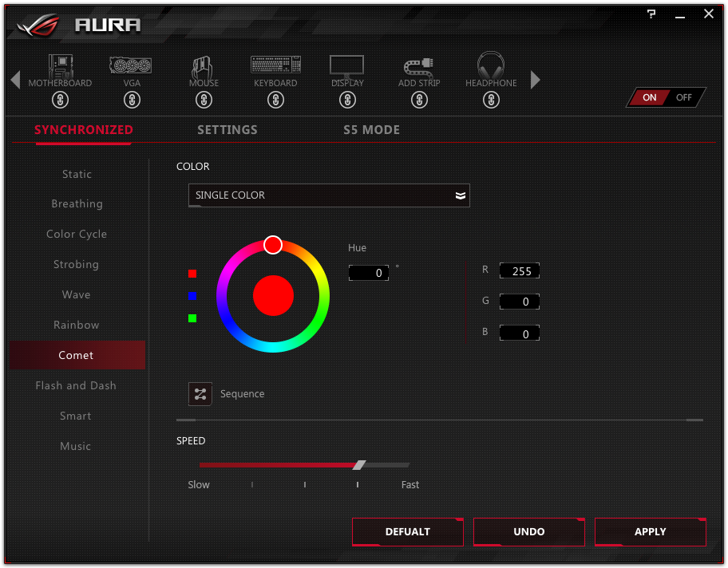Toggle sync link under Add Strip
Image resolution: width=728 pixels, height=568 pixels.
pos(419,100)
